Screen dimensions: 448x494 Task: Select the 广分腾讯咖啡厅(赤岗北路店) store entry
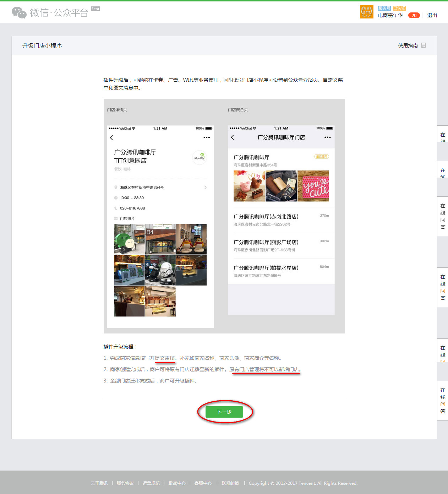[281, 220]
